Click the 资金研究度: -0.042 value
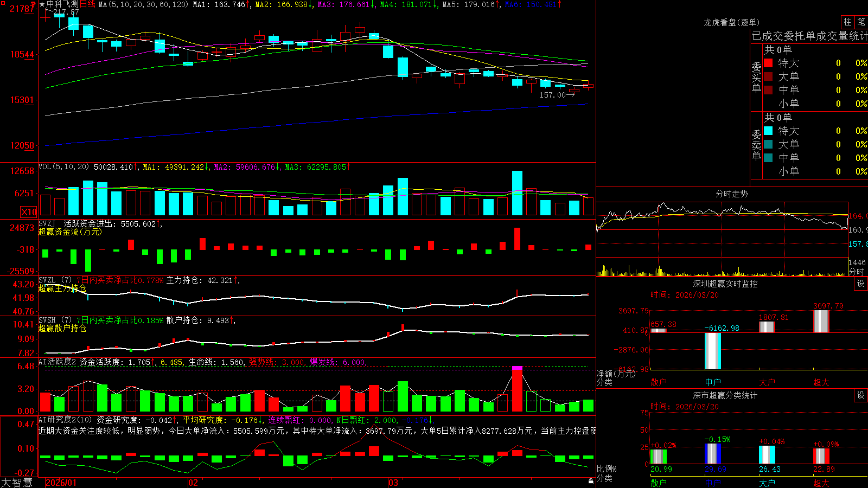The width and height of the screenshot is (868, 488). (x=136, y=420)
